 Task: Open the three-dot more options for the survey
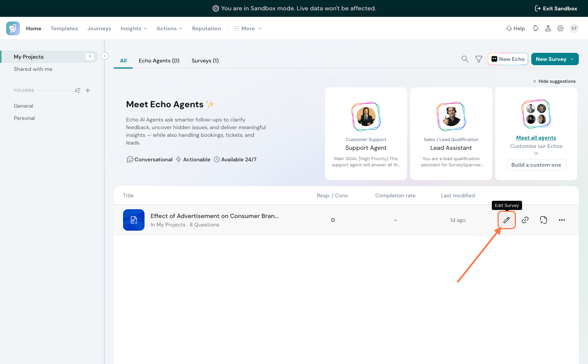coord(562,220)
